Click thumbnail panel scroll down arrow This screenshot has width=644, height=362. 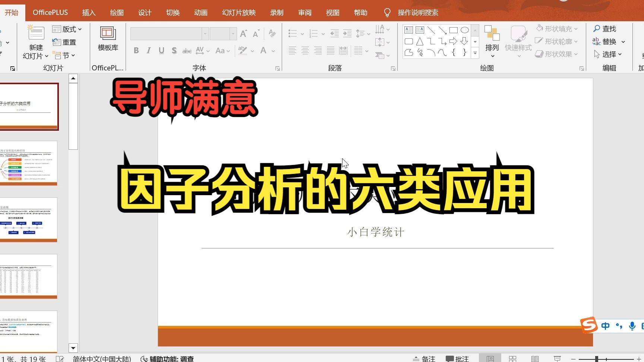[73, 348]
